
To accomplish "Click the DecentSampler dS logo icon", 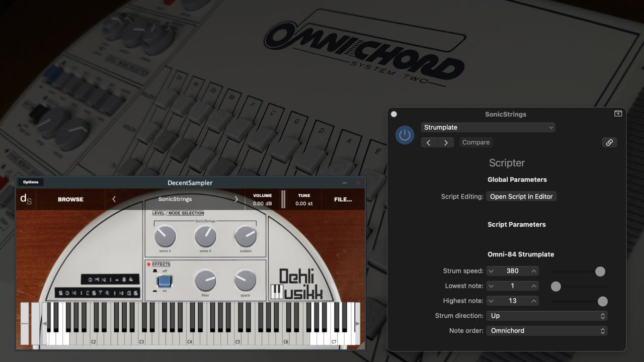I will (26, 199).
